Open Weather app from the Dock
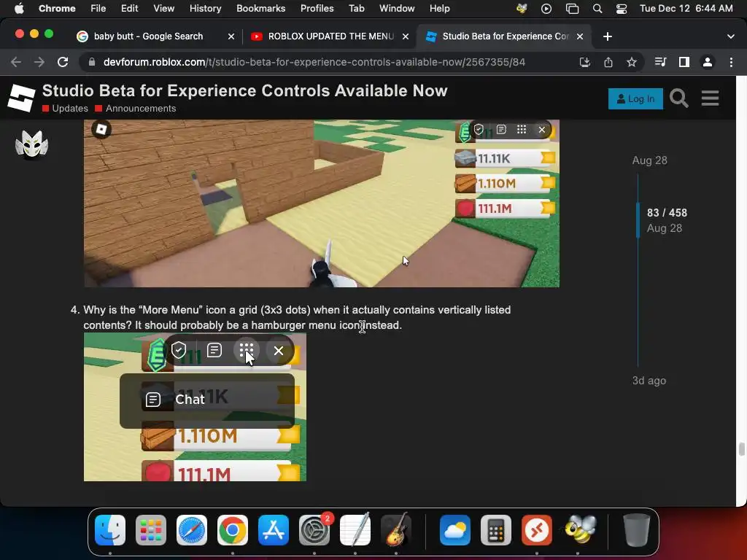Viewport: 747px width, 560px height. point(455,530)
